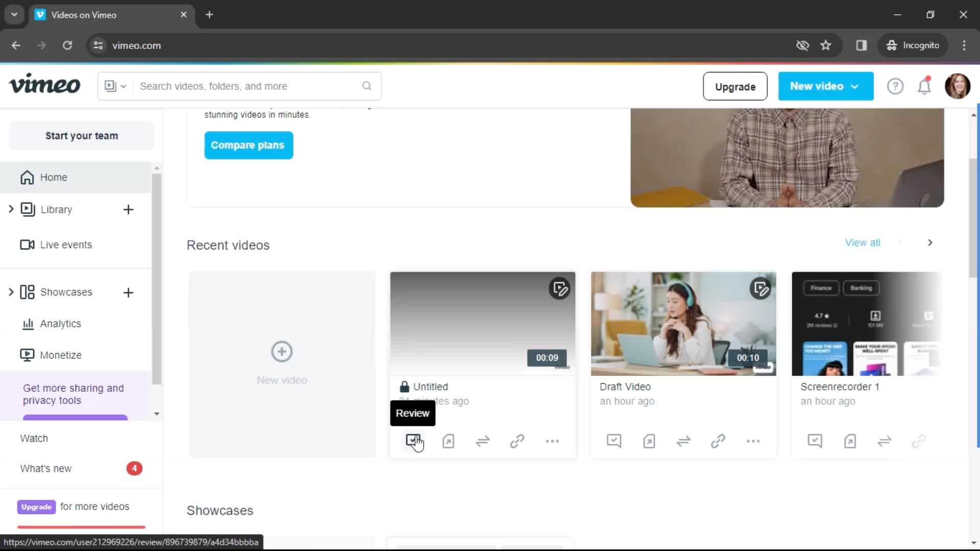The image size is (980, 551).
Task: Open the New video dropdown
Action: (825, 86)
